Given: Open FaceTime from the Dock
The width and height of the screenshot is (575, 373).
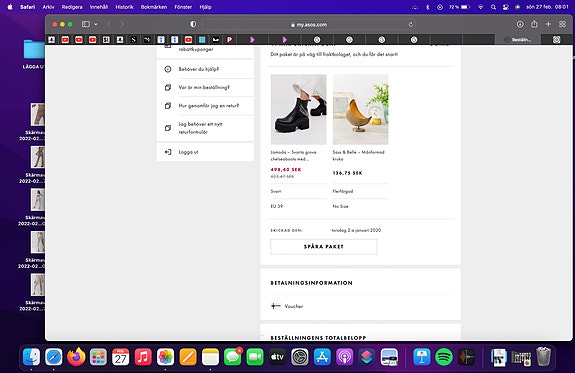Looking at the screenshot, I should click(x=255, y=357).
